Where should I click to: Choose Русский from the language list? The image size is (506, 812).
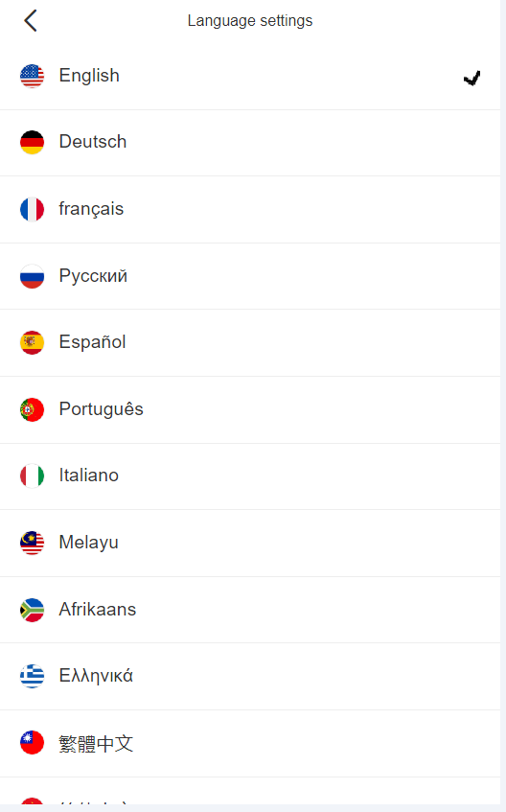(250, 276)
